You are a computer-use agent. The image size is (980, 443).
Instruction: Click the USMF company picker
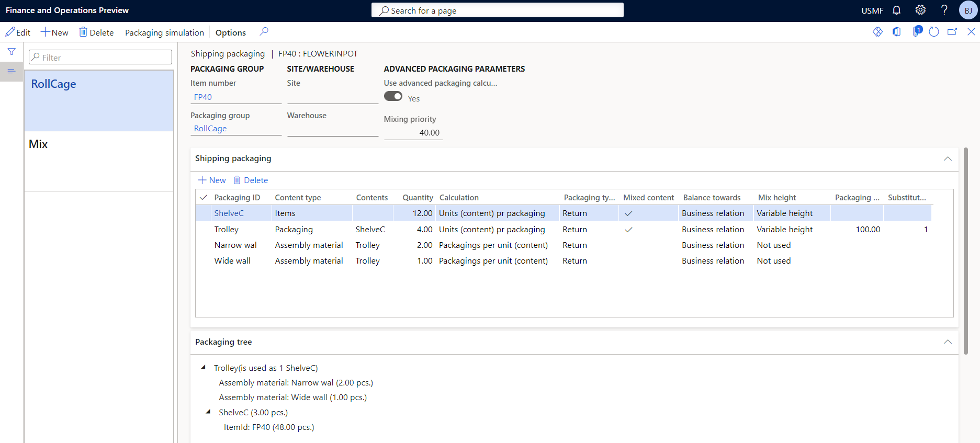pos(872,10)
